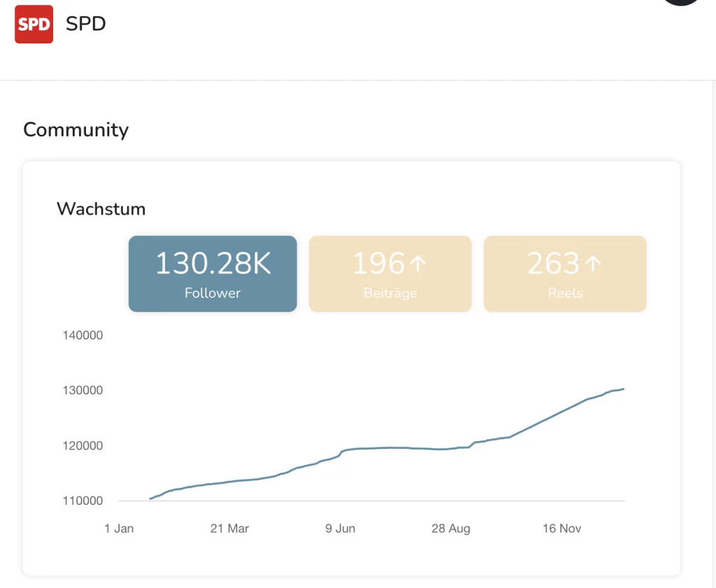This screenshot has height=588, width=716.
Task: Click the 16 Nov x-axis label
Action: (561, 529)
